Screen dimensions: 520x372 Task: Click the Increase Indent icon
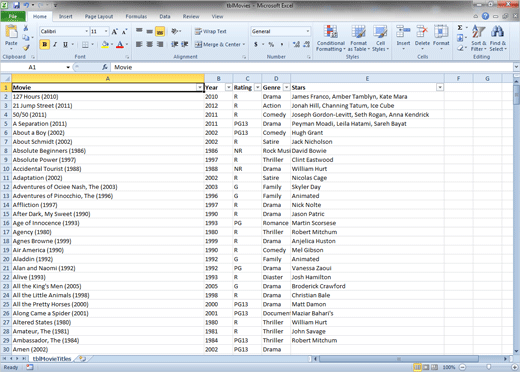point(185,44)
